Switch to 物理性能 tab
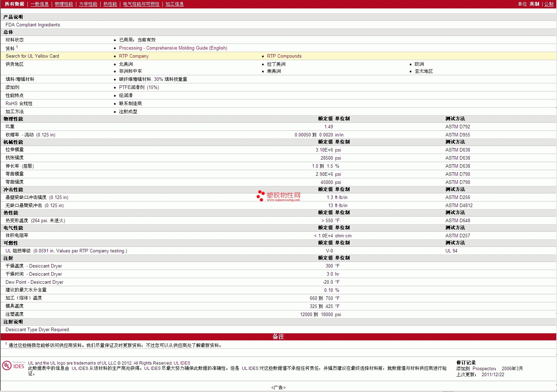557x392 pixels. click(x=64, y=4)
